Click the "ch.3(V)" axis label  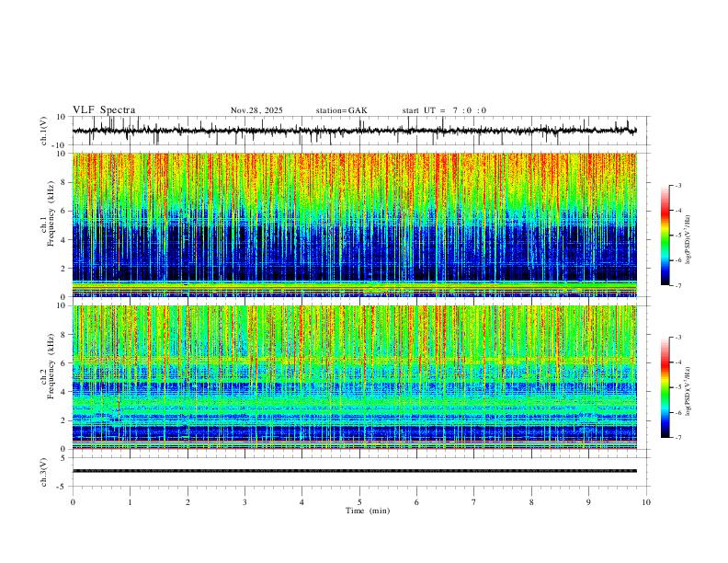pyautogui.click(x=44, y=473)
